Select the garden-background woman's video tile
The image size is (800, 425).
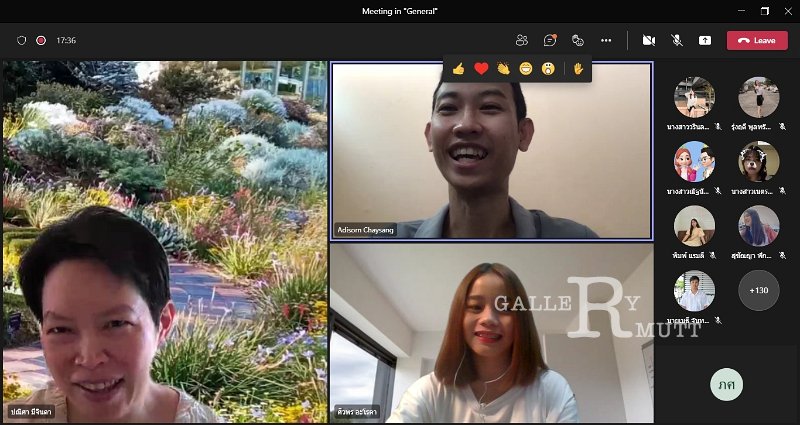pos(165,242)
